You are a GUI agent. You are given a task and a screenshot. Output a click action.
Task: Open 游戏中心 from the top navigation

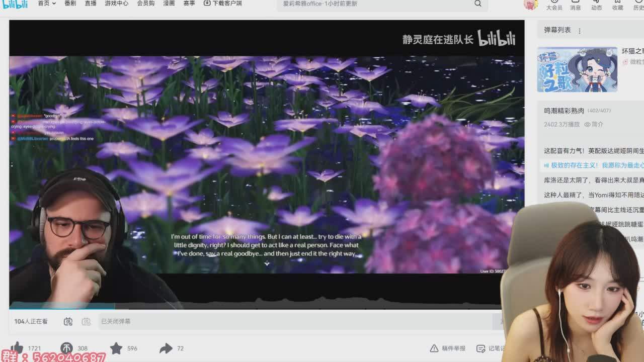pos(117,3)
